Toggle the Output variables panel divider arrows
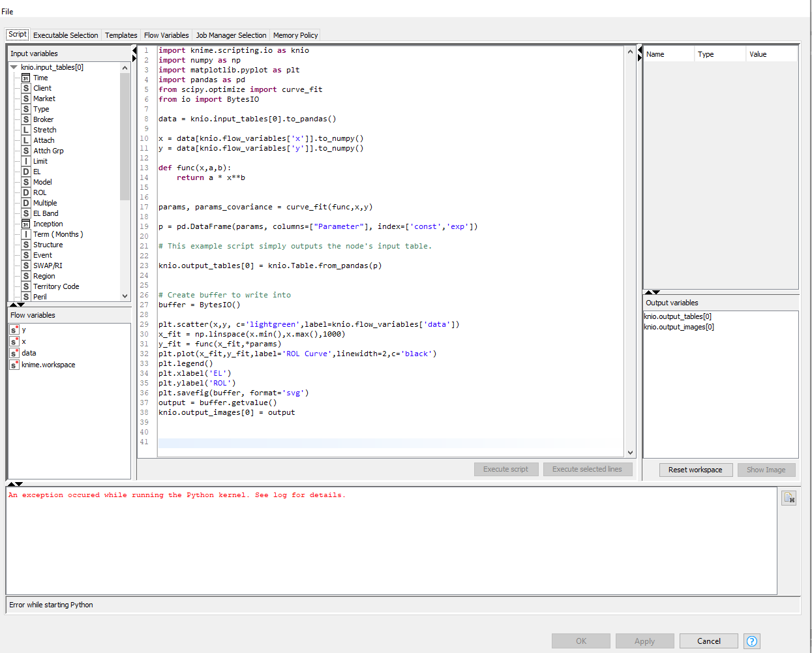 [652, 292]
